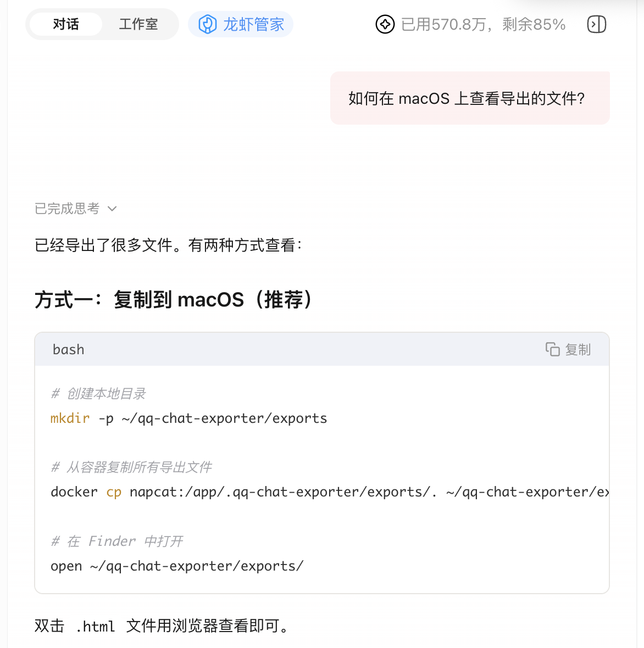
Task: Click the usage quota sparkle icon
Action: [385, 25]
